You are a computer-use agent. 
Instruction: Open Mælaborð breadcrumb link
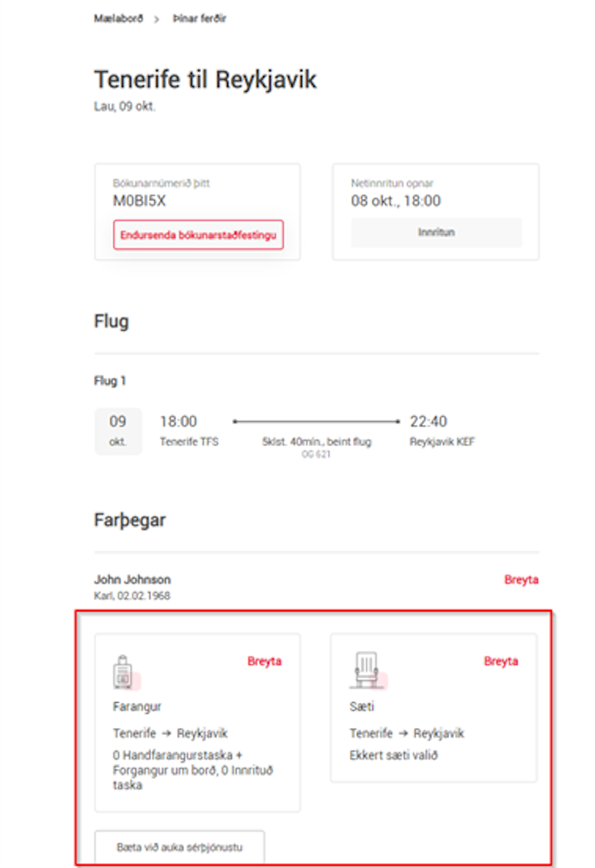pos(119,19)
